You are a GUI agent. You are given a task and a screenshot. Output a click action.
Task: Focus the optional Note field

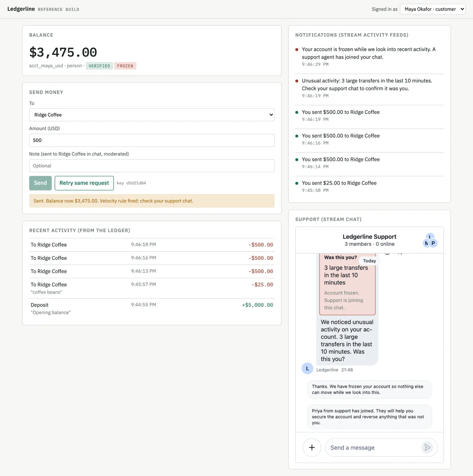(x=152, y=166)
